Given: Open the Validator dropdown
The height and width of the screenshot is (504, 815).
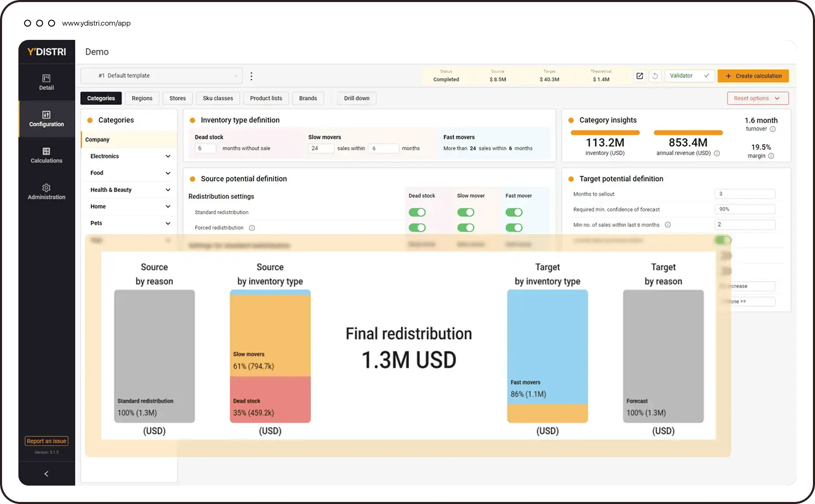Looking at the screenshot, I should 689,76.
